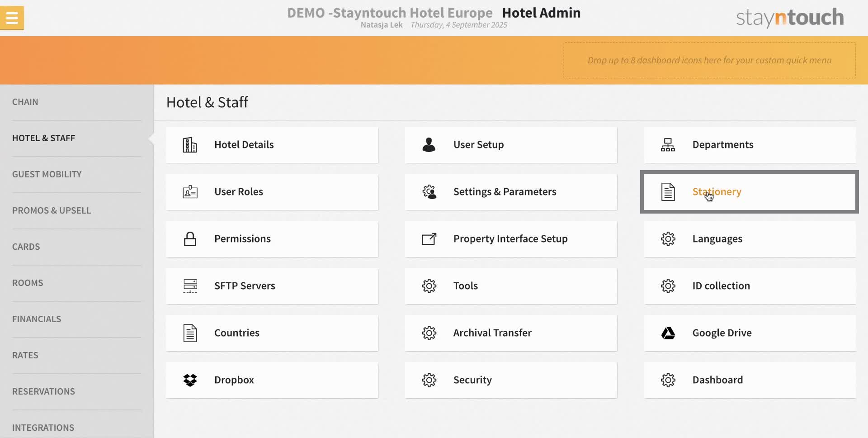Click the Departments org-chart icon
The height and width of the screenshot is (438, 868).
[x=668, y=145]
